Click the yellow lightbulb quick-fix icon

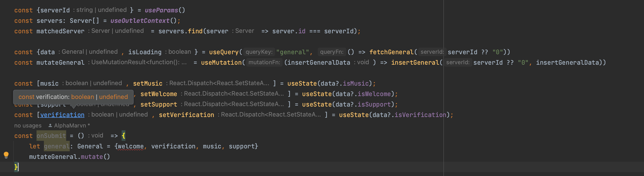pyautogui.click(x=6, y=155)
